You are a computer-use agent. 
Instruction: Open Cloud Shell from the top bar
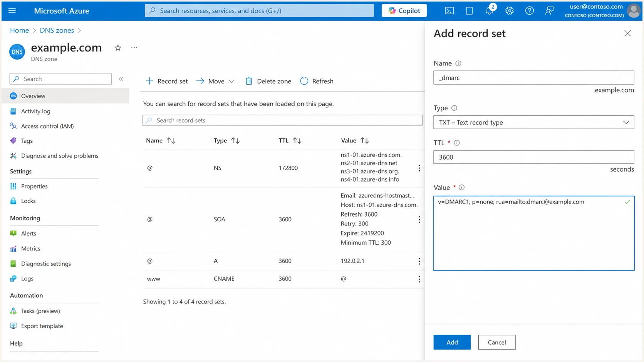[x=449, y=11]
